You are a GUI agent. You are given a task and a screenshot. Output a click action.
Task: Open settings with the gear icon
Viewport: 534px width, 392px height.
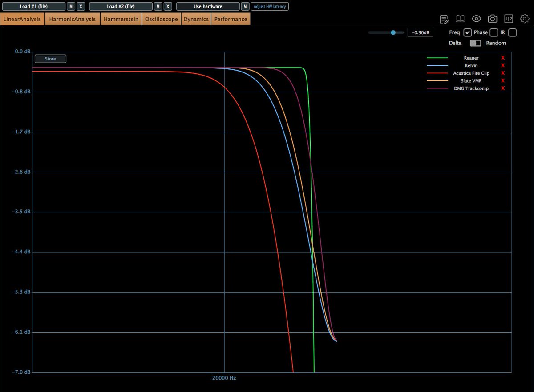[x=524, y=19]
